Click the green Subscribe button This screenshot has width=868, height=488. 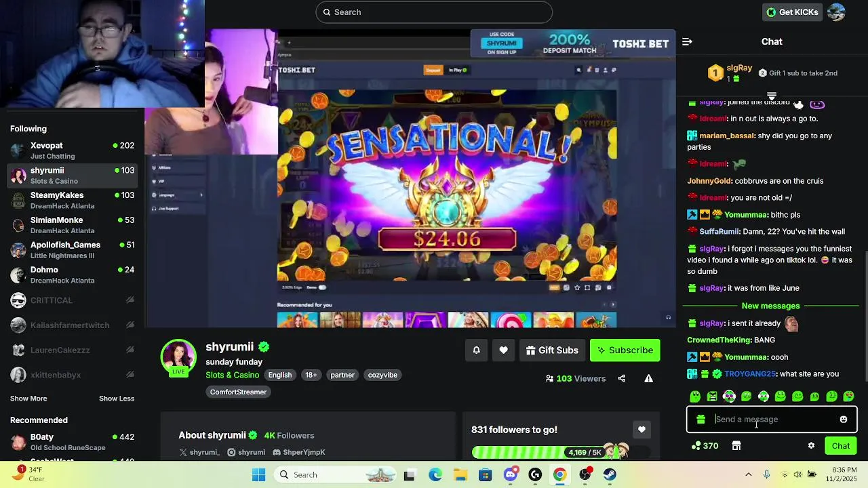625,350
